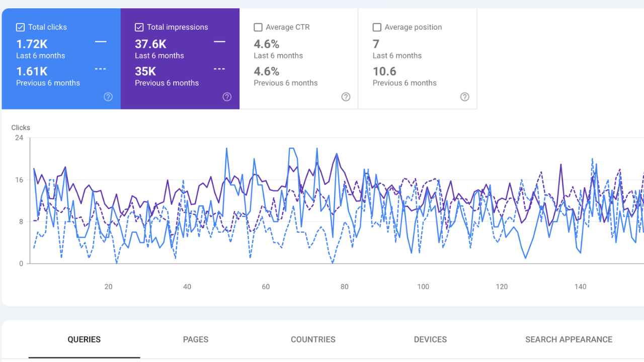This screenshot has width=644, height=362.
Task: Click the dashed line legend on Total impressions card
Action: [x=219, y=69]
